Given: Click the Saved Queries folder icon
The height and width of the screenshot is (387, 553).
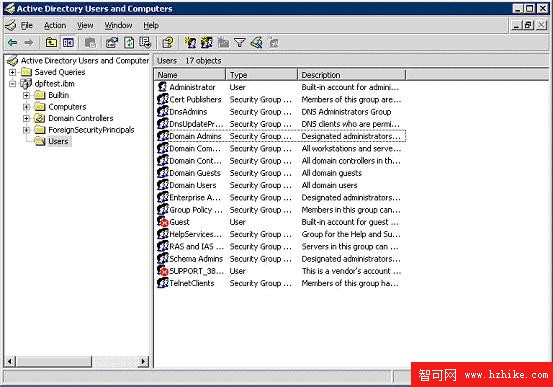Looking at the screenshot, I should coord(26,72).
